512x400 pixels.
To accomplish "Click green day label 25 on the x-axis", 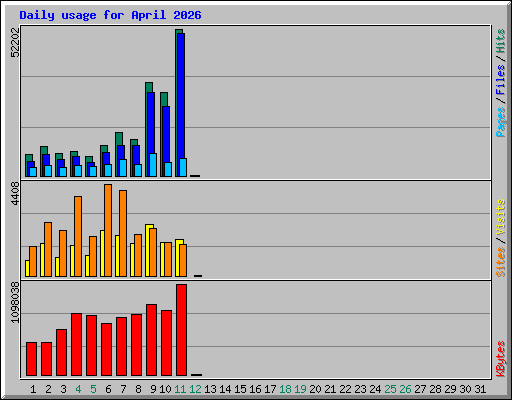I will pyautogui.click(x=390, y=389).
